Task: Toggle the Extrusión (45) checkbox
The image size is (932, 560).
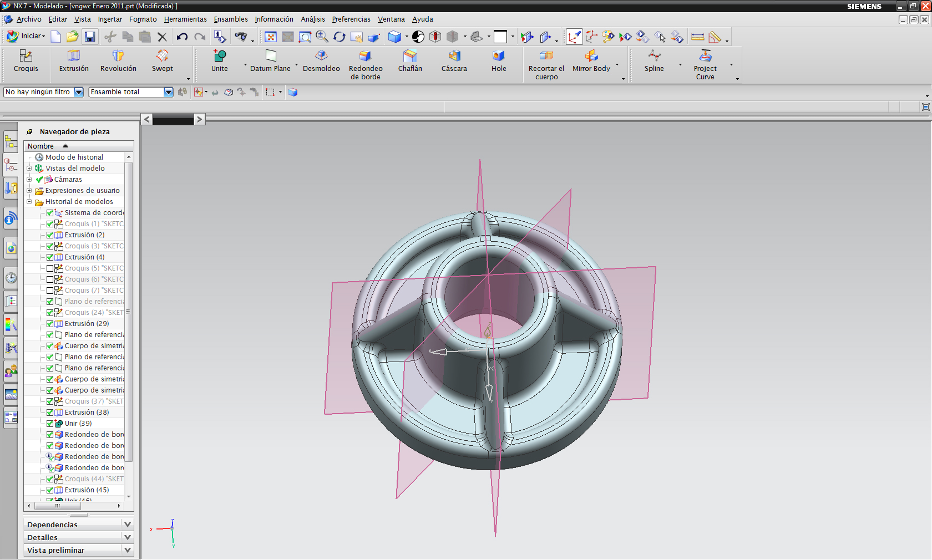Action: click(x=50, y=490)
